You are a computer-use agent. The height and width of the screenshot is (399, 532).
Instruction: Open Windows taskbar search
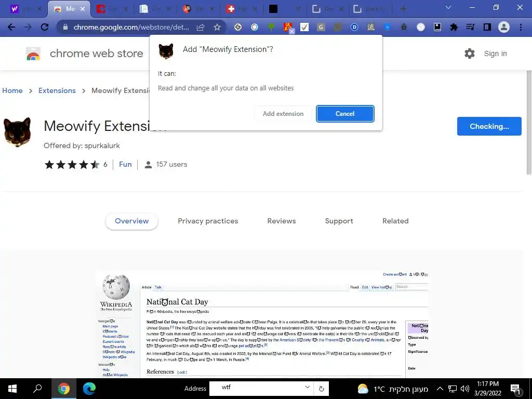point(37,389)
